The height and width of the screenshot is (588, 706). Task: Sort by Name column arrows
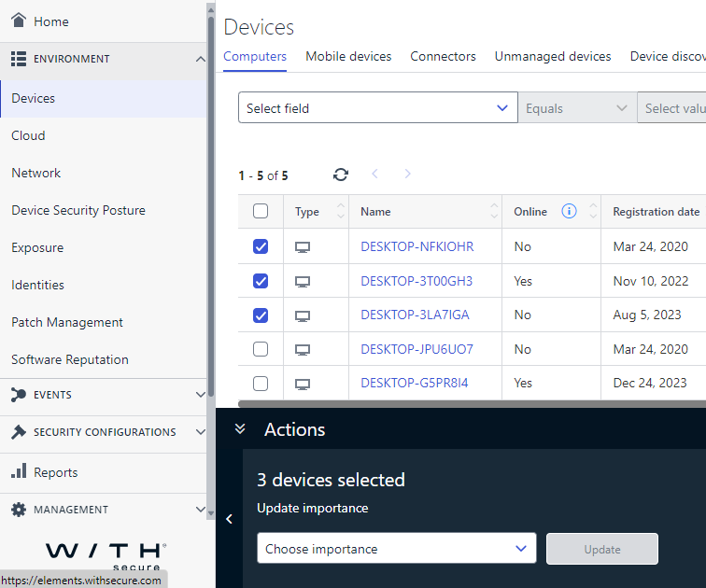tap(494, 211)
